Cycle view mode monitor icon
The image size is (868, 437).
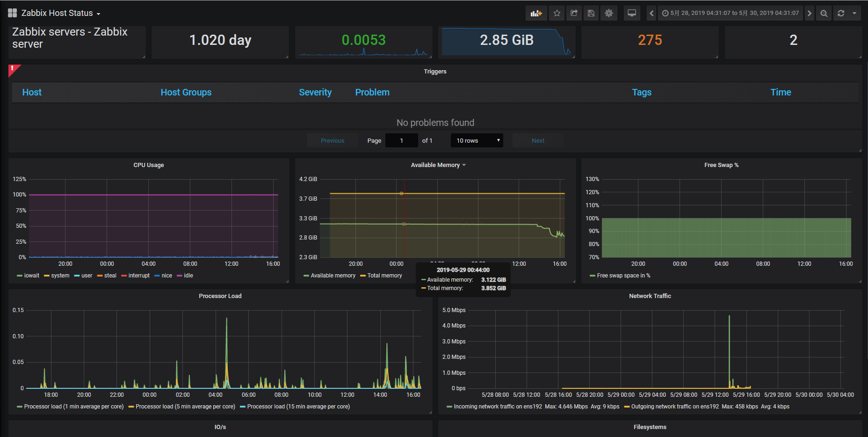tap(632, 13)
